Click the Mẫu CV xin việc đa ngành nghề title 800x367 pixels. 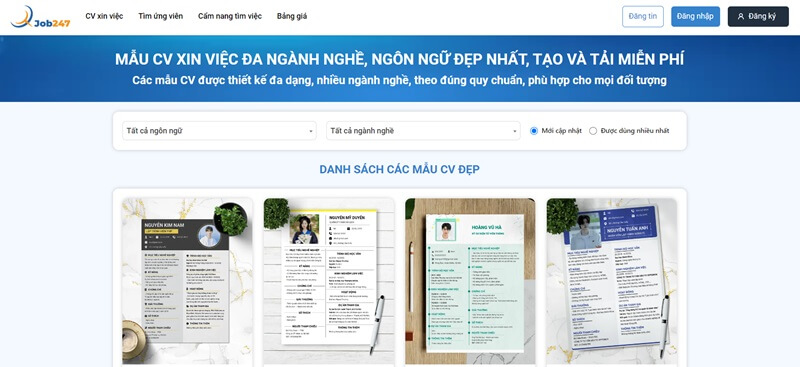click(x=399, y=59)
